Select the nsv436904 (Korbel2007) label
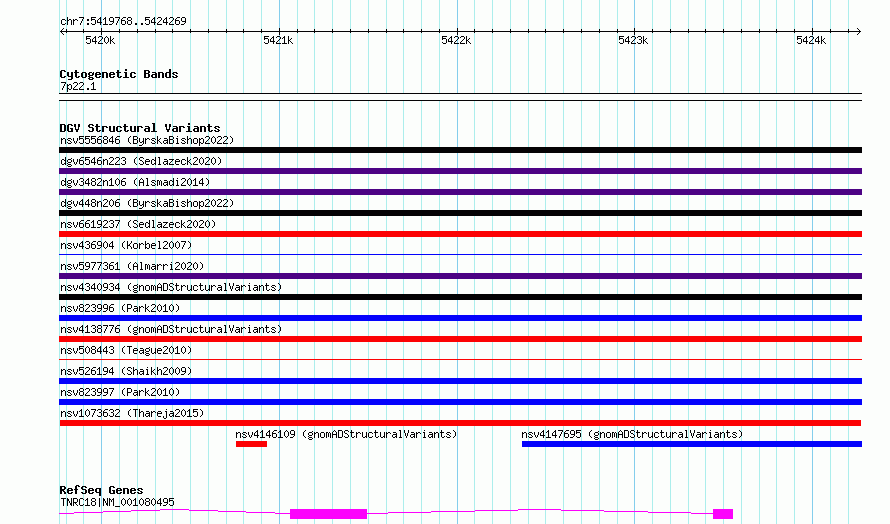Screen dimensions: 890x524 [x=126, y=245]
